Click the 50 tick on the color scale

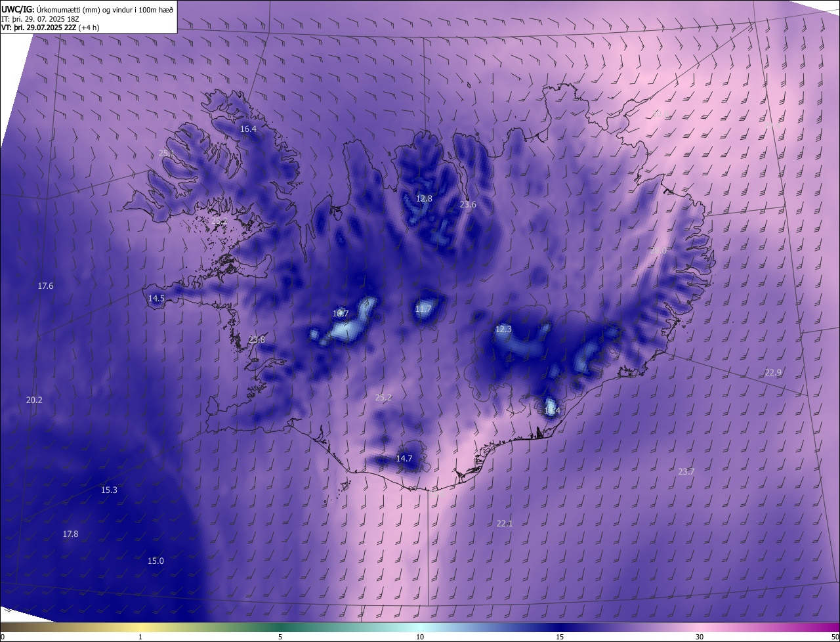pos(835,637)
